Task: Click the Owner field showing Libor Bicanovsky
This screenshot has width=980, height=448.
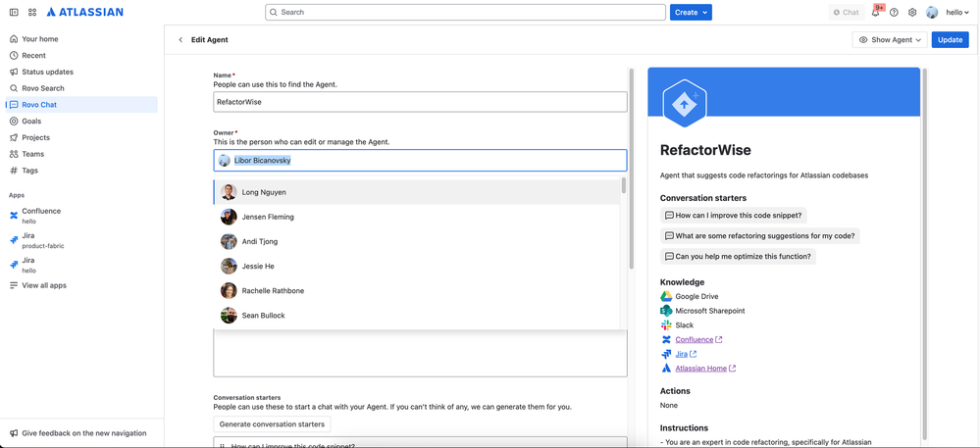Action: click(420, 161)
